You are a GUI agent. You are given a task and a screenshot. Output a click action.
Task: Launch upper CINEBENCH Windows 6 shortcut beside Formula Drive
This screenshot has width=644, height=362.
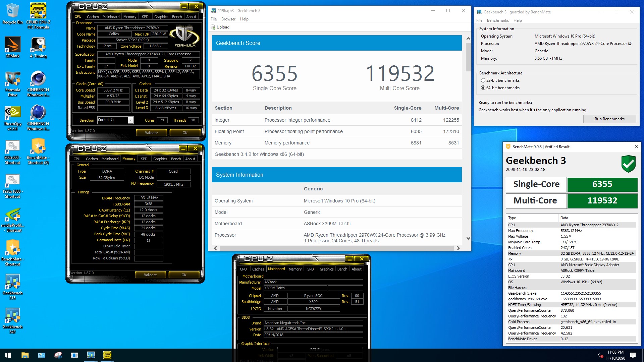click(x=38, y=84)
